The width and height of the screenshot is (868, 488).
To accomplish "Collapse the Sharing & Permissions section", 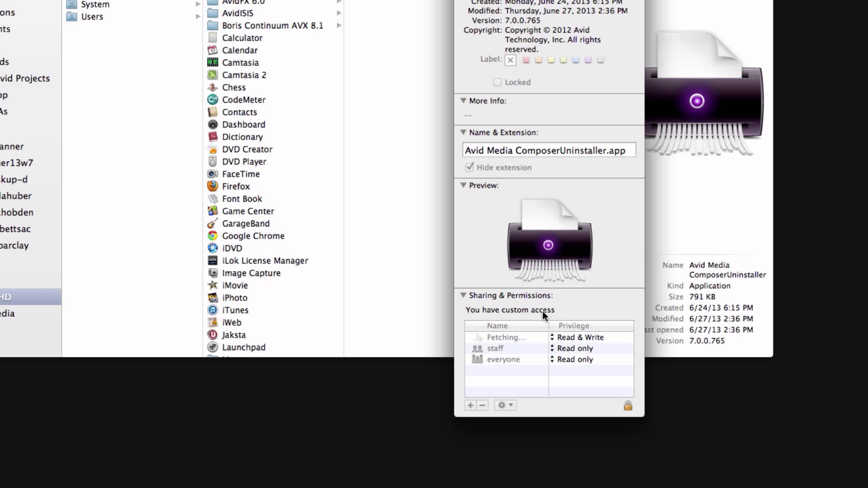I will click(x=463, y=295).
